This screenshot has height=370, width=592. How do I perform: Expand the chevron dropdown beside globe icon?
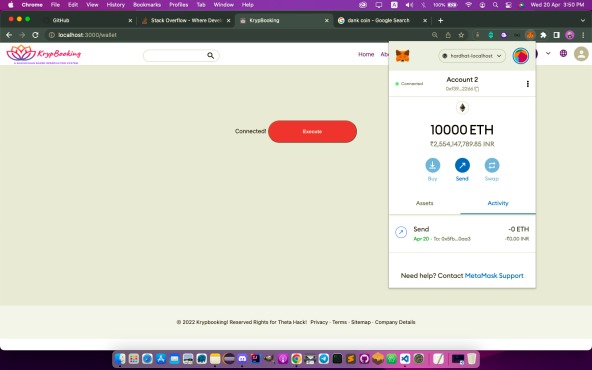(548, 53)
